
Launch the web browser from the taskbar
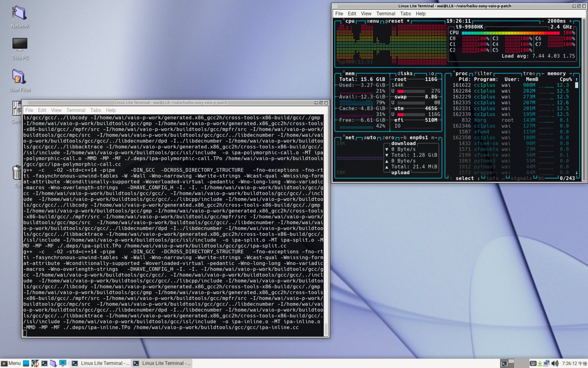[x=35, y=363]
